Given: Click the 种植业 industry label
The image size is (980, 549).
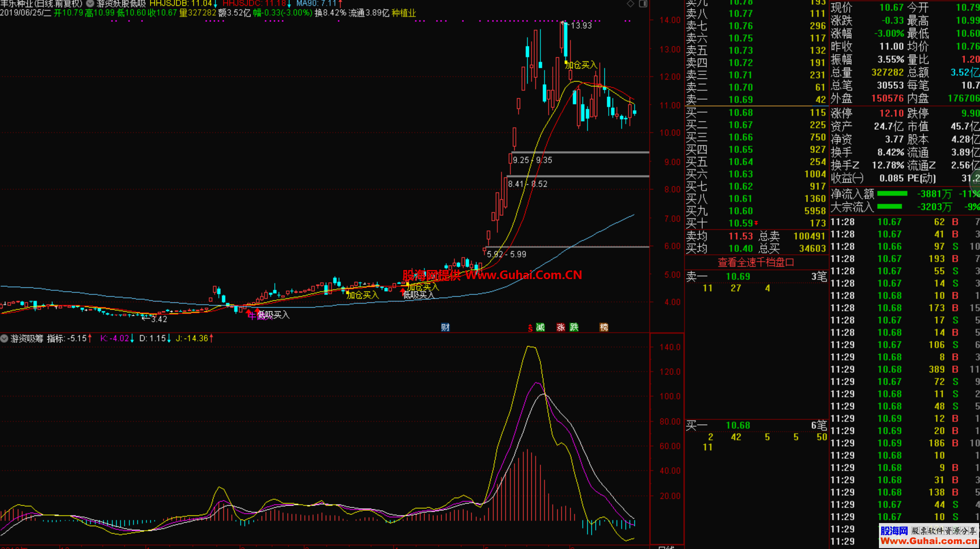Looking at the screenshot, I should 403,13.
